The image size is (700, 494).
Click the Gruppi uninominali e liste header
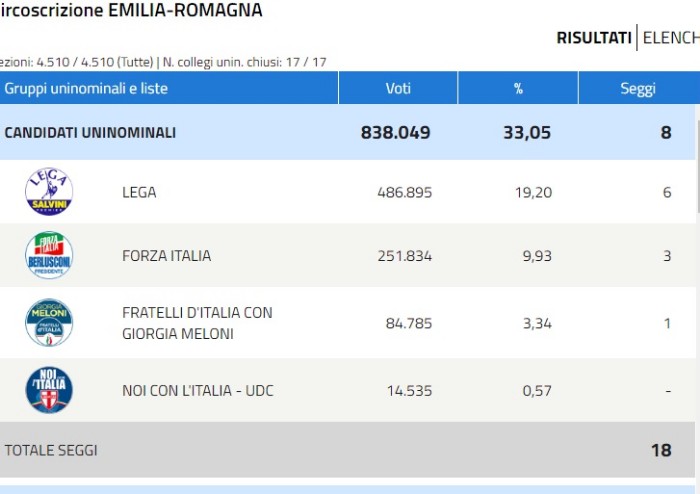point(86,88)
